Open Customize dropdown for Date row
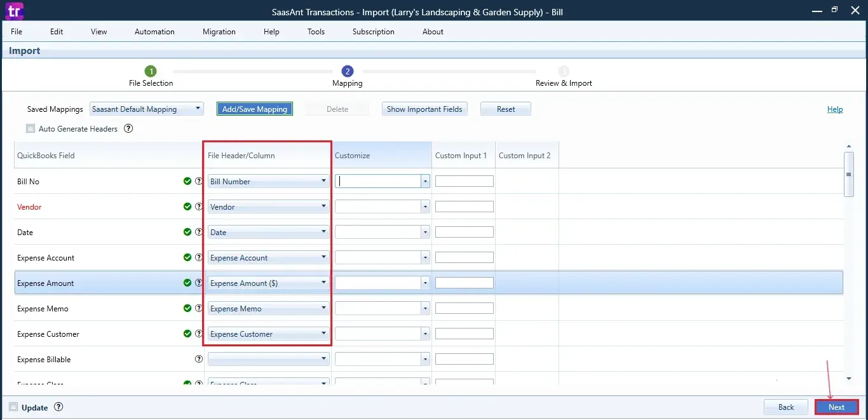Viewport: 868px width, 420px height. (425, 233)
